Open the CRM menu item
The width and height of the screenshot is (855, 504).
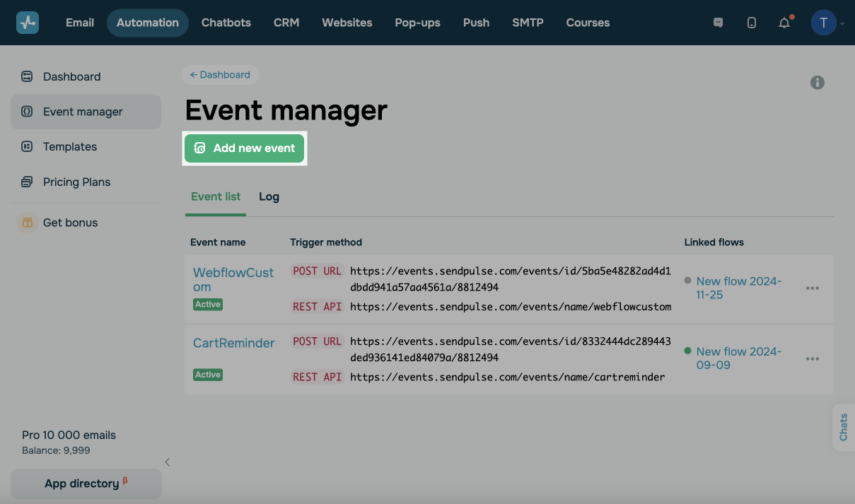pyautogui.click(x=286, y=23)
